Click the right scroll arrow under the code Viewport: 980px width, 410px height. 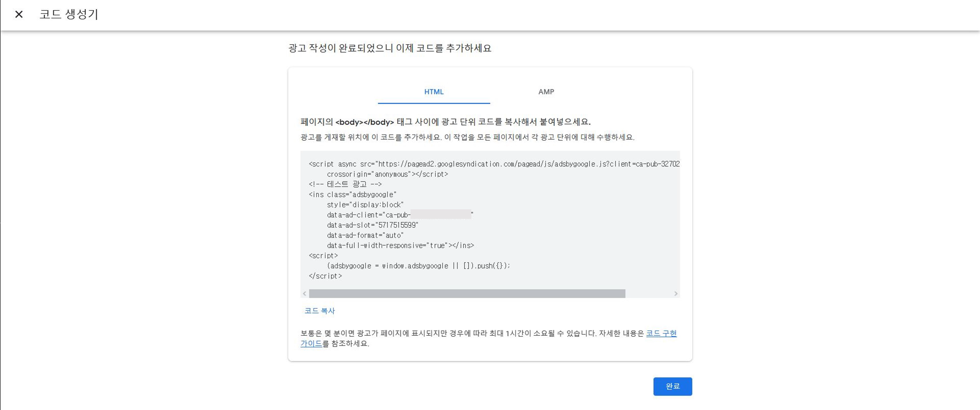click(676, 293)
